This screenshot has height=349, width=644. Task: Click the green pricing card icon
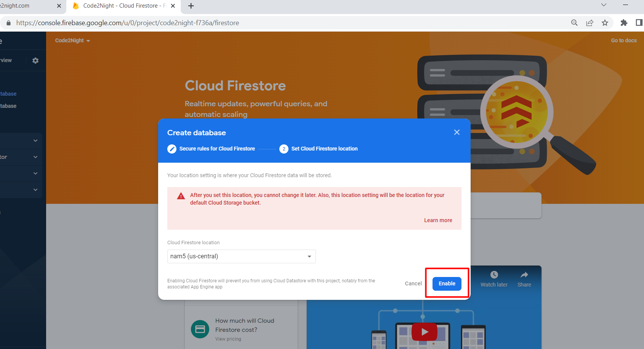point(200,329)
